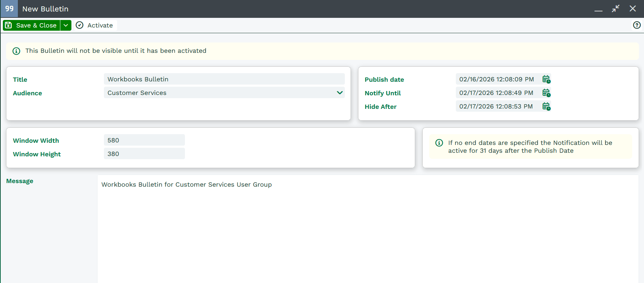Close the New Bulletin window
Image resolution: width=644 pixels, height=283 pixels.
pos(633,9)
